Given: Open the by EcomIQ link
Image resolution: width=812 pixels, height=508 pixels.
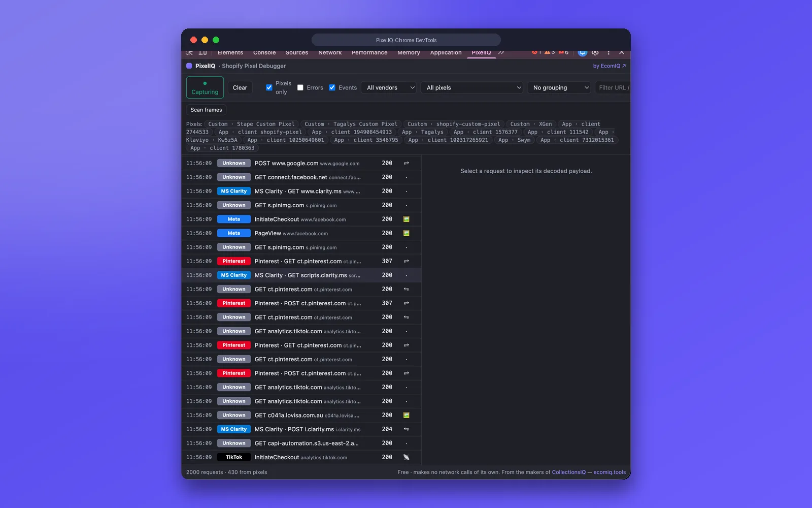Looking at the screenshot, I should coord(610,66).
